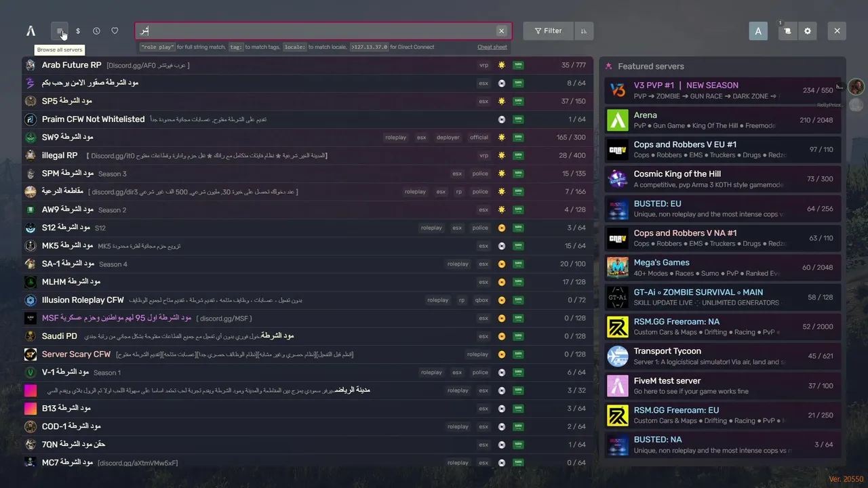Click the official tag on the SW9 row
Viewport: 868px width, 488px height.
pyautogui.click(x=479, y=138)
